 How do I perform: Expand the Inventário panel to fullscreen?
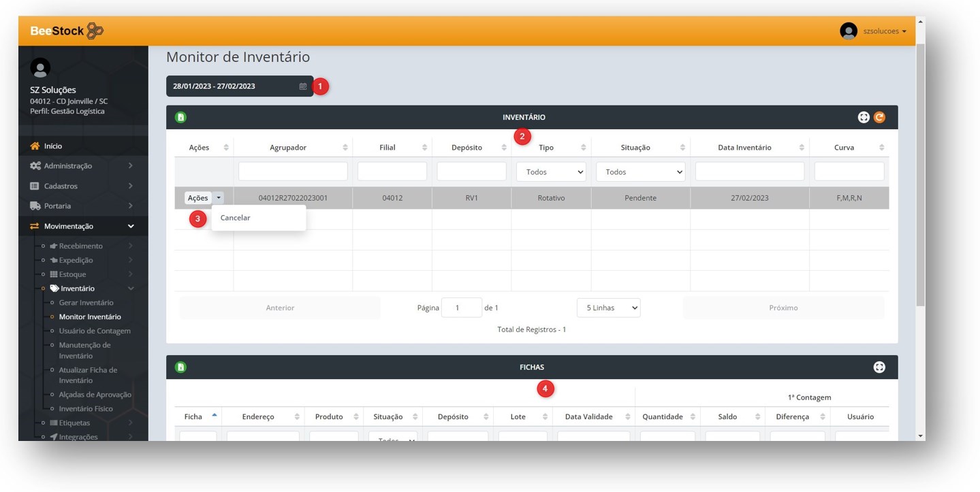click(863, 117)
